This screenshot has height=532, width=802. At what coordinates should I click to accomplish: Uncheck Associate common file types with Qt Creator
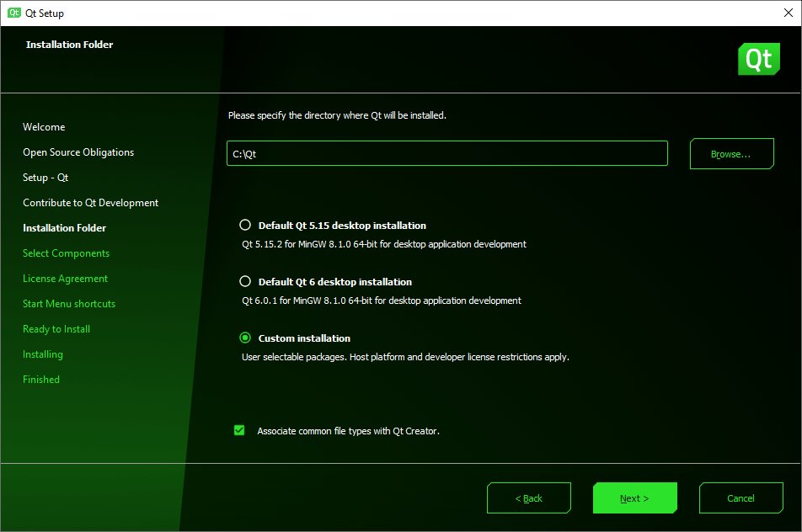(x=239, y=429)
